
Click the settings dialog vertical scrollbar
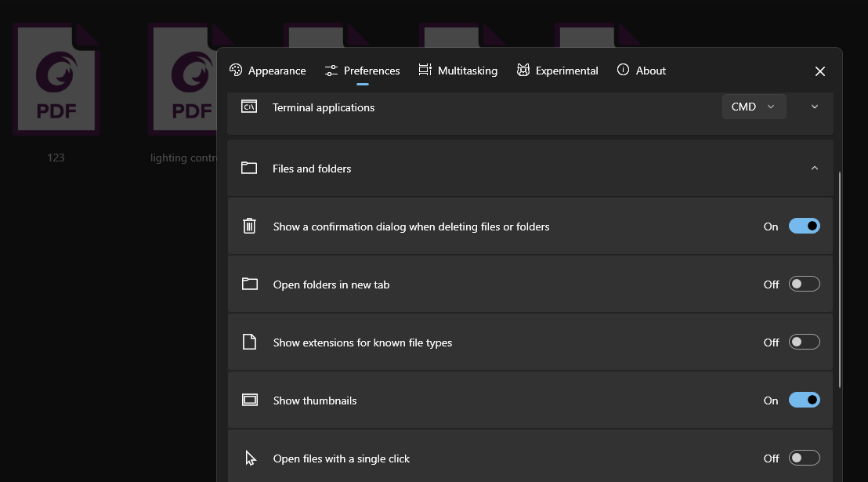tap(840, 280)
